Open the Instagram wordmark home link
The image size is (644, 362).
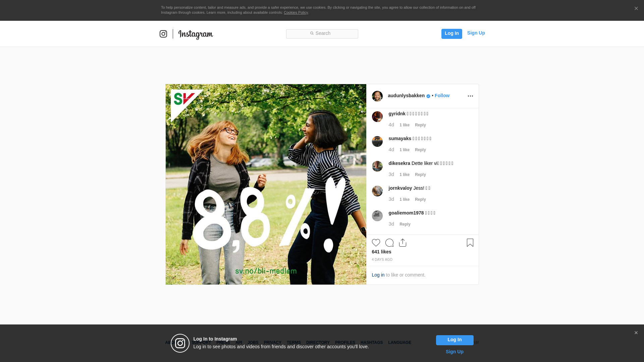[x=196, y=34]
